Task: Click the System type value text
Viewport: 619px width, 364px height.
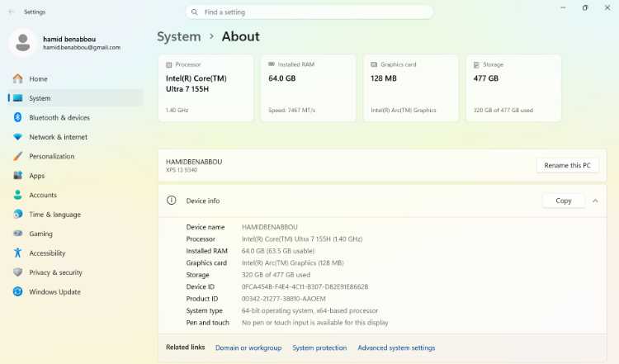Action: pyautogui.click(x=309, y=310)
